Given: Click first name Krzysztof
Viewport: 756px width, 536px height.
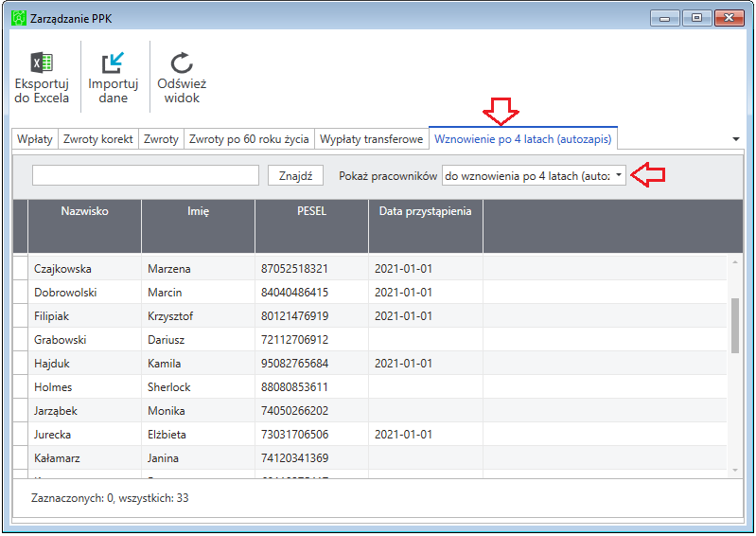Looking at the screenshot, I should pos(170,316).
